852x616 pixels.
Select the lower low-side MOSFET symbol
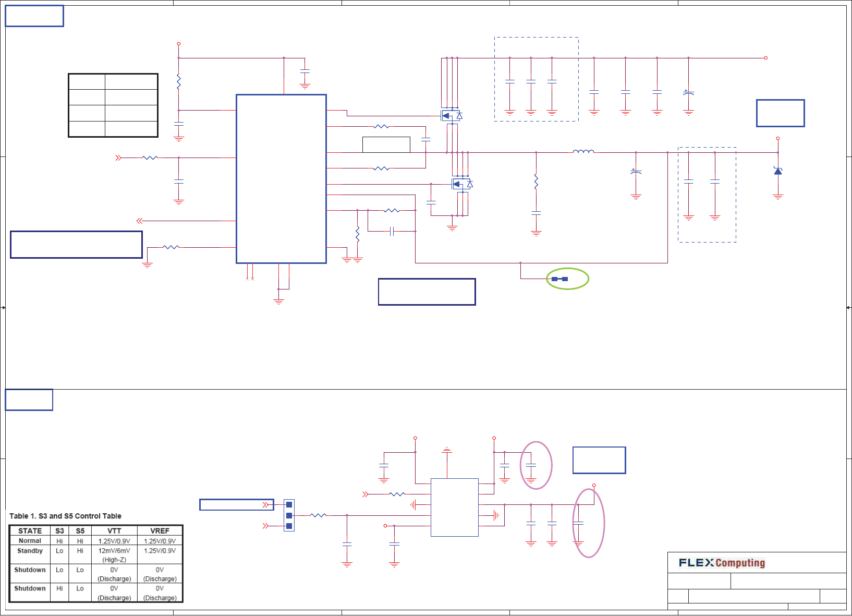coord(462,184)
